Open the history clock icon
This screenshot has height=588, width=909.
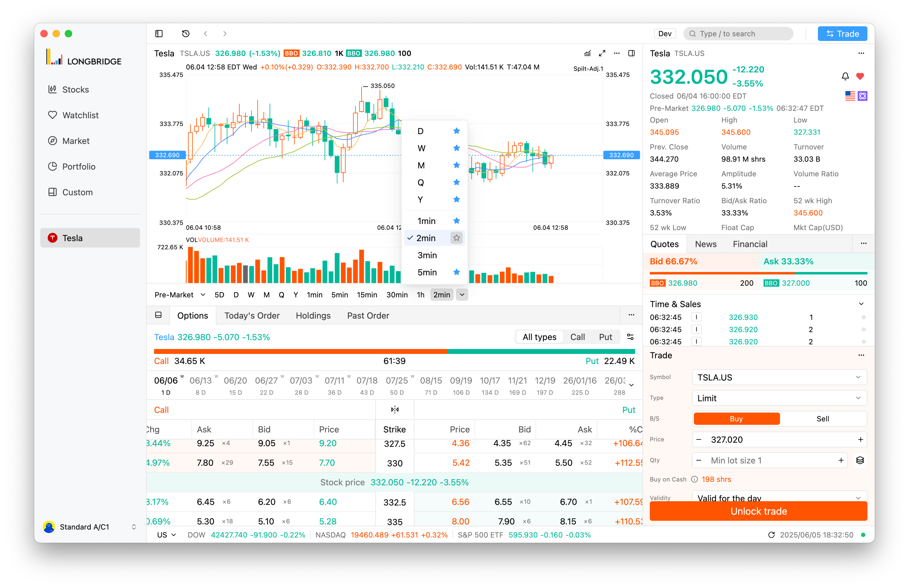[x=186, y=34]
